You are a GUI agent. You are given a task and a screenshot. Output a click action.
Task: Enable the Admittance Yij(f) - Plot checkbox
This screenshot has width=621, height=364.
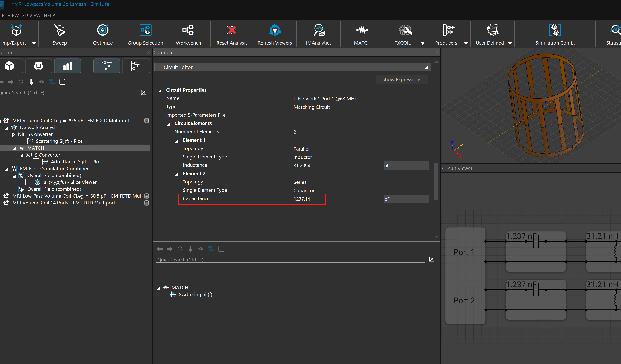(x=36, y=162)
